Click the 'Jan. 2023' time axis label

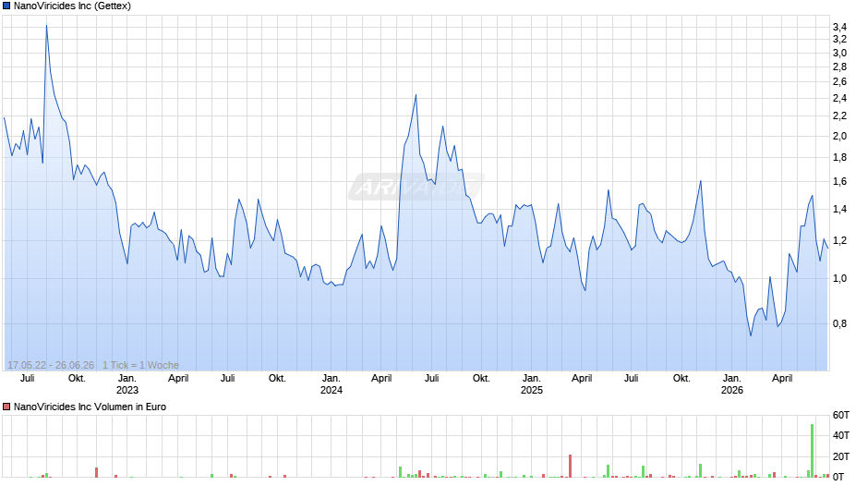coord(127,384)
